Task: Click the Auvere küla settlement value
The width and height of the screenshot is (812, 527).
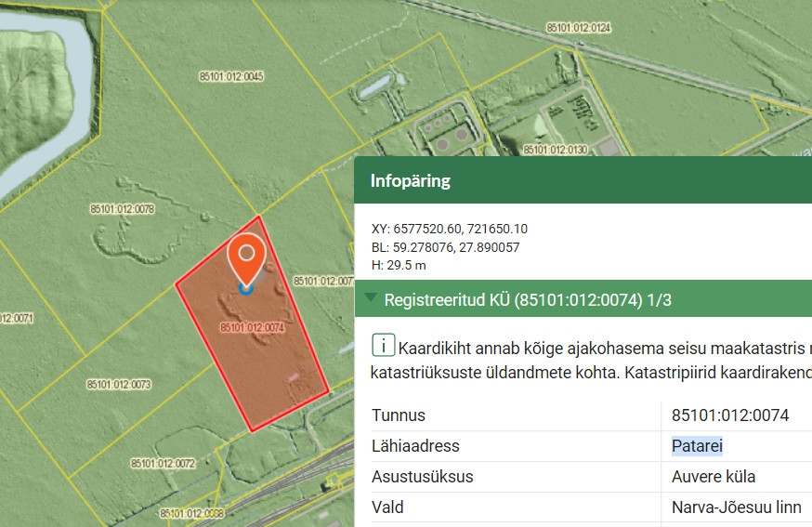Action: pyautogui.click(x=713, y=477)
